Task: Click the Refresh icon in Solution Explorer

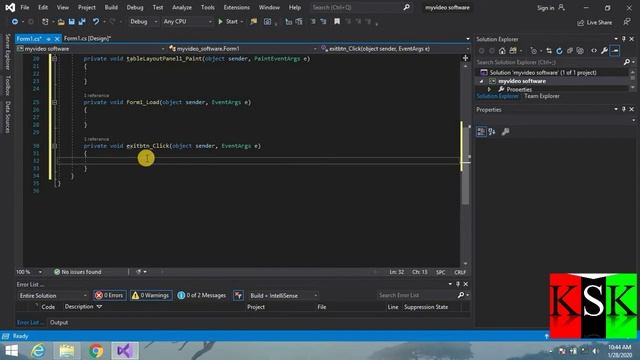Action: pyautogui.click(x=559, y=51)
